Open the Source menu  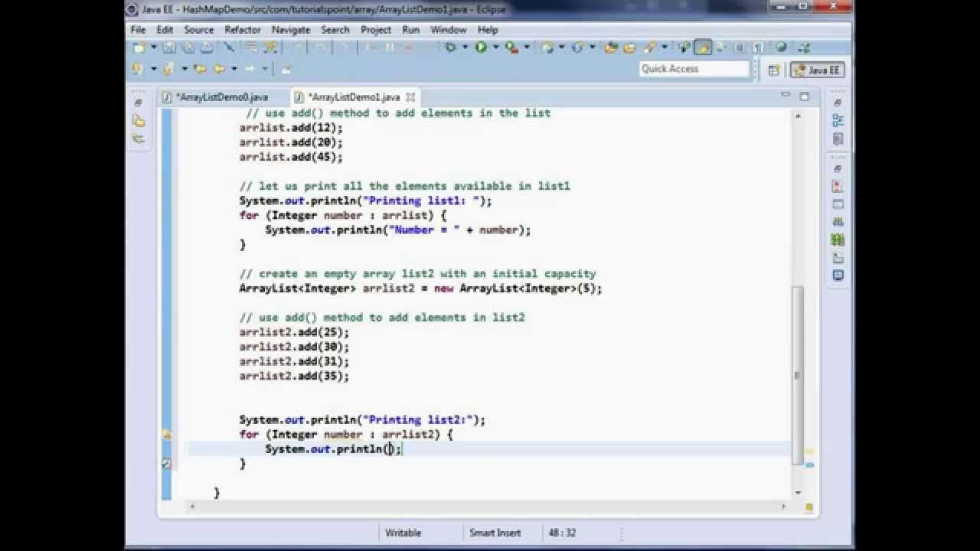199,30
